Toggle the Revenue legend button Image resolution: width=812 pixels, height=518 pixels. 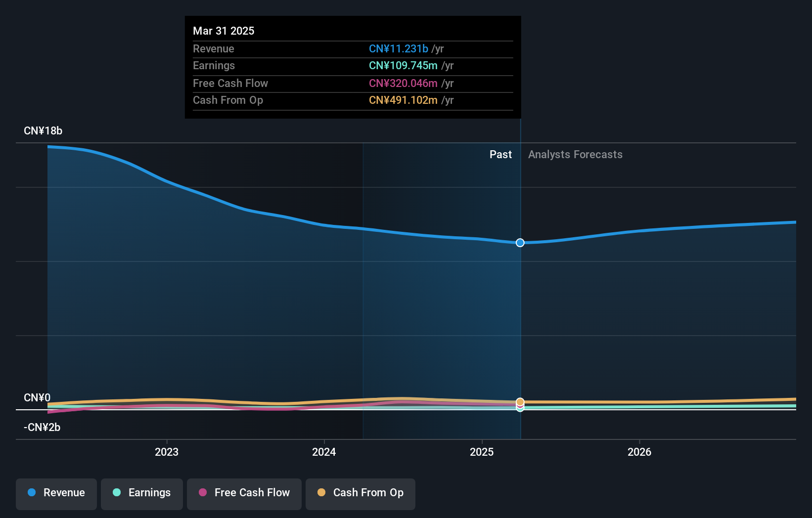[x=56, y=494]
